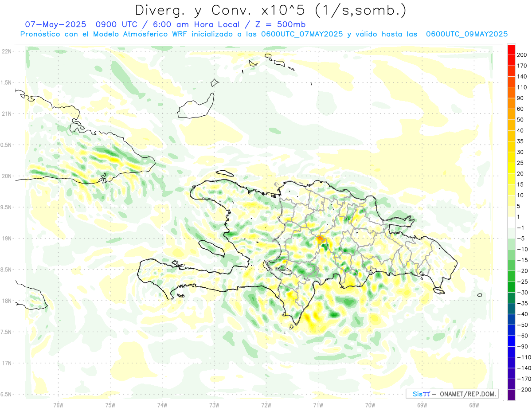Click the "68W" longitude label

click(474, 405)
